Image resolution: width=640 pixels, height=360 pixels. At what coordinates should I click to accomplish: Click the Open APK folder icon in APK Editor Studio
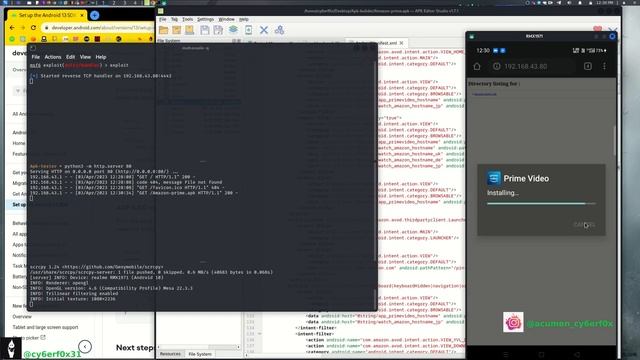pos(164,30)
